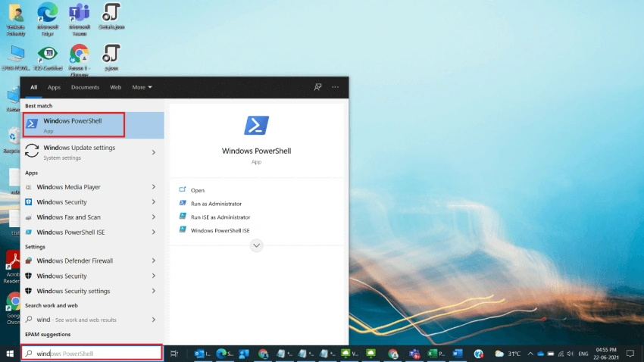Click the OneDrive cloud tray icon
The height and width of the screenshot is (362, 644).
coord(540,354)
